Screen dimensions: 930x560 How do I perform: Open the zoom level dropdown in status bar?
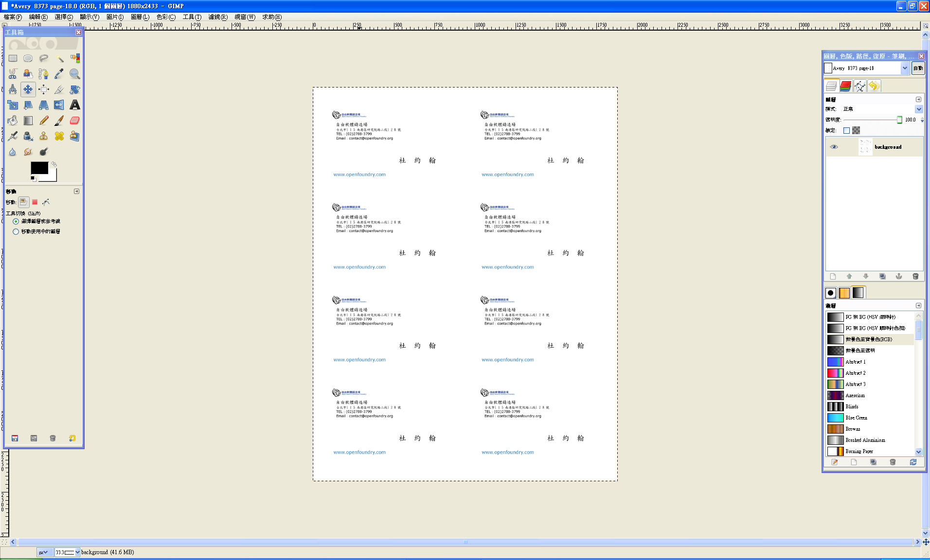coord(77,552)
